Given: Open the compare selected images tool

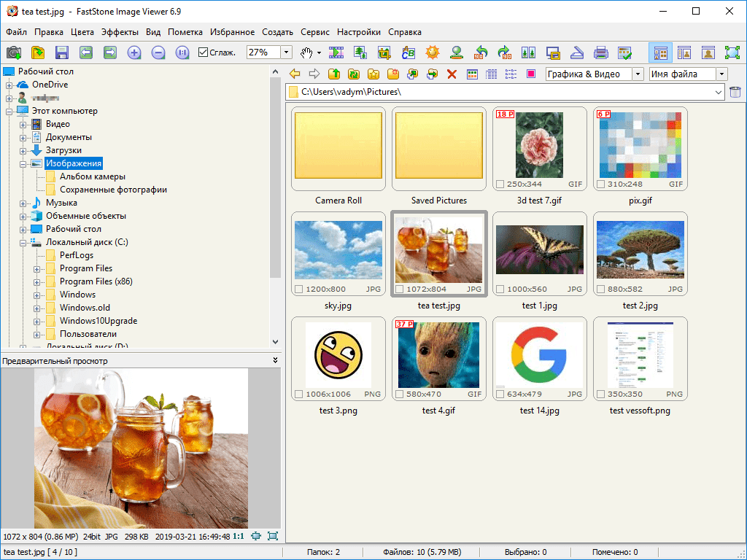Looking at the screenshot, I should click(x=529, y=52).
